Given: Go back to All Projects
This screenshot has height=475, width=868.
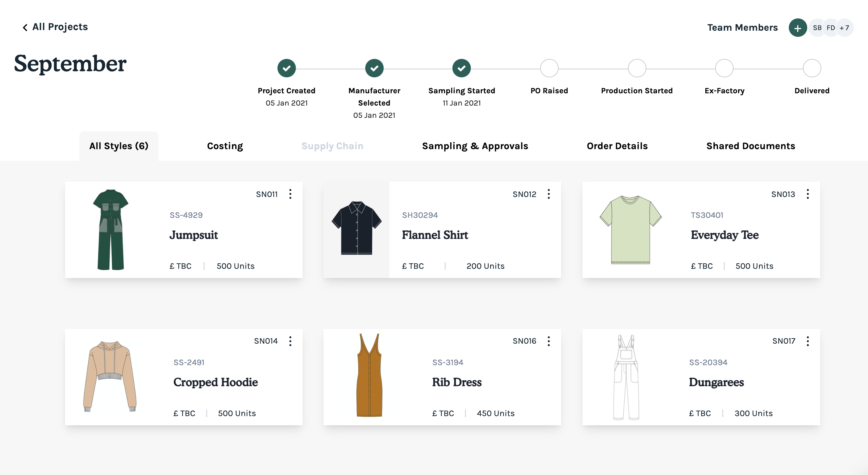Looking at the screenshot, I should coord(55,27).
